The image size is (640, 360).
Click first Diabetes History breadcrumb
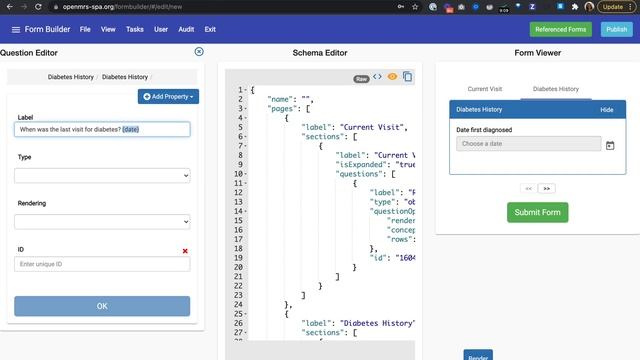pyautogui.click(x=71, y=77)
